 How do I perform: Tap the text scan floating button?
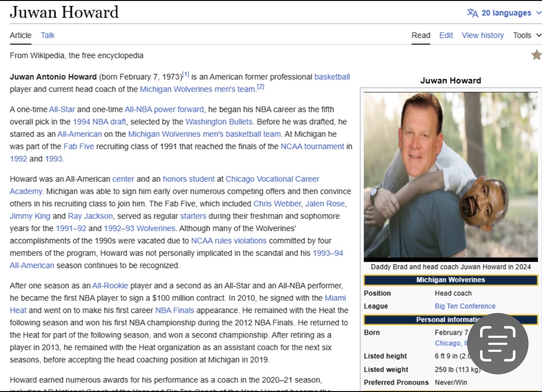(497, 343)
